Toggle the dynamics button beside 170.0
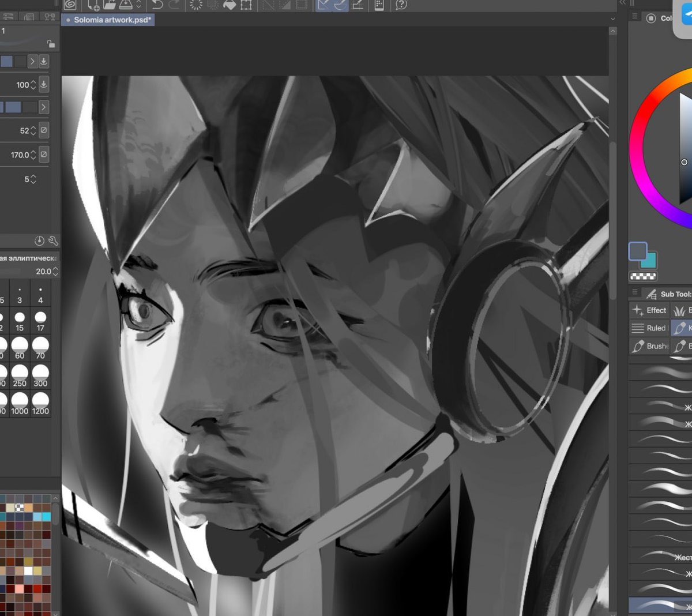The image size is (692, 616). click(x=44, y=154)
